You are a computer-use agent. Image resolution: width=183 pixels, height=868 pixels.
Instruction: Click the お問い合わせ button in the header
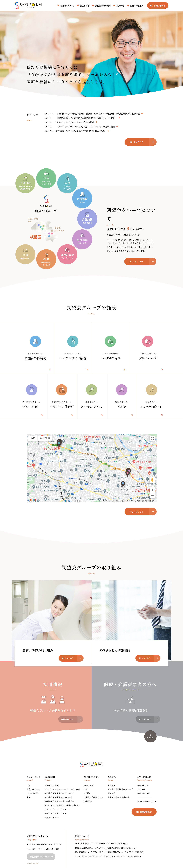point(158,6)
